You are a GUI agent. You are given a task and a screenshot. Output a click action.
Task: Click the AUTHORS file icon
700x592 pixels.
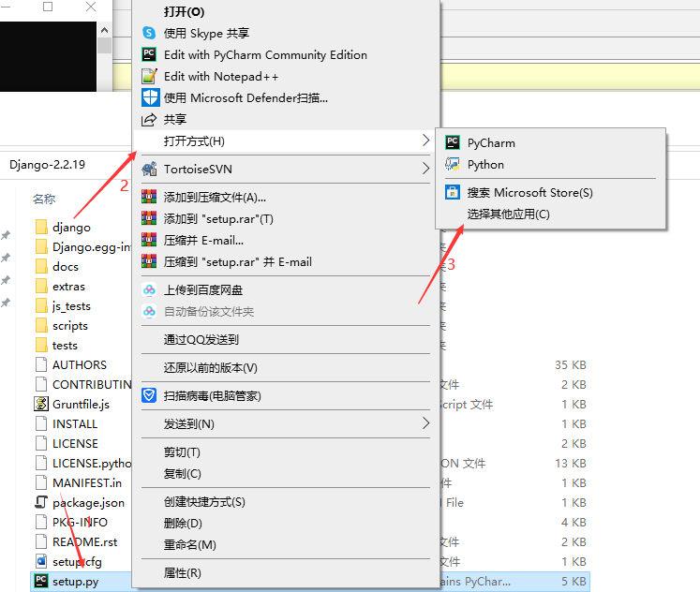[x=41, y=364]
